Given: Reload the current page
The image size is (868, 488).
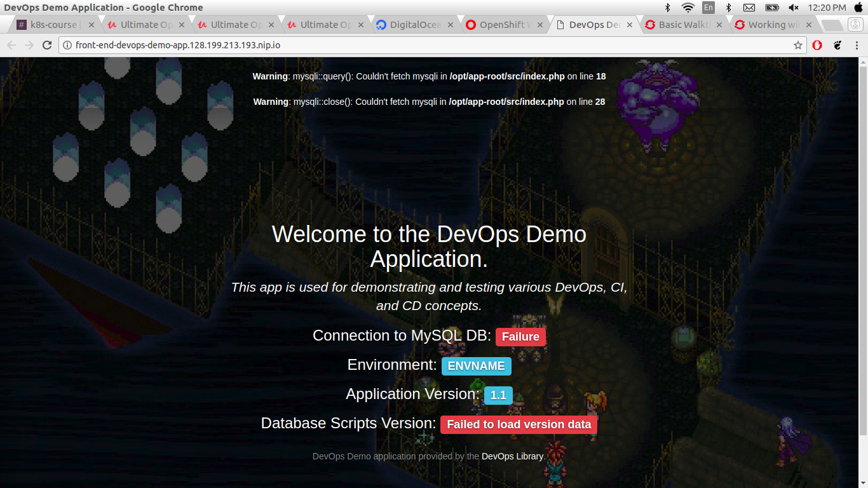Looking at the screenshot, I should click(47, 45).
